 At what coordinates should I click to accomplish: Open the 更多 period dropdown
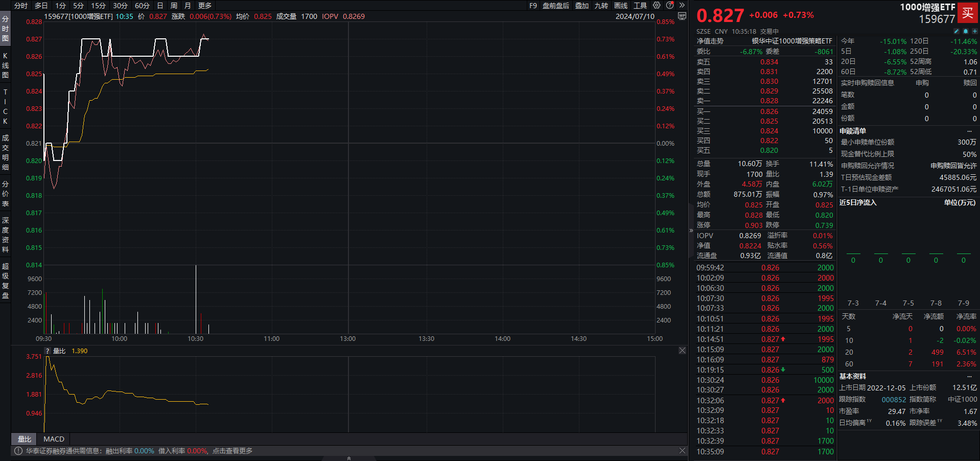click(x=205, y=6)
